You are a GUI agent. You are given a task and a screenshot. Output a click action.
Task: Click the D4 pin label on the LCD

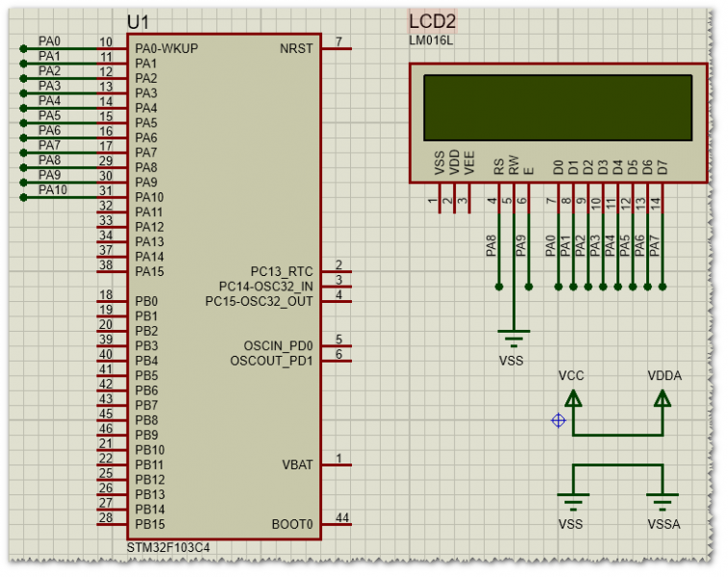(618, 167)
